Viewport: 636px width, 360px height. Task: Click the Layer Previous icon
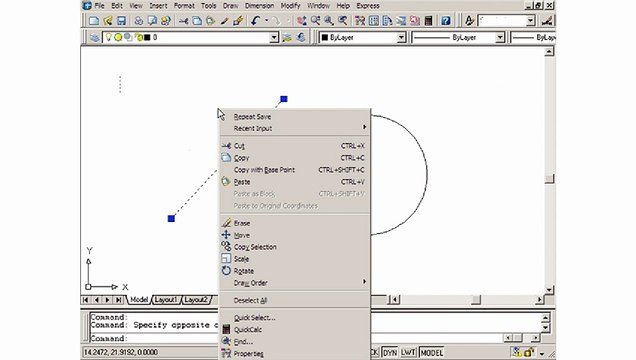click(x=301, y=37)
